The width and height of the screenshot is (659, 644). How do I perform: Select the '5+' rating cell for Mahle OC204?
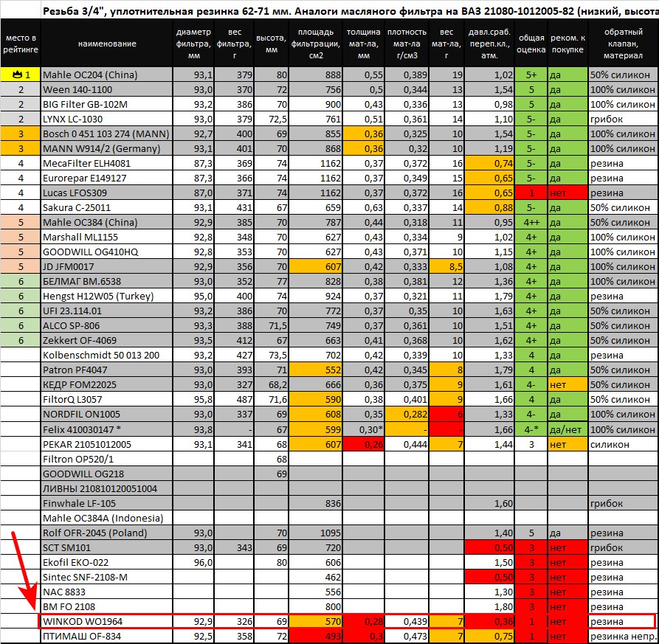click(531, 75)
